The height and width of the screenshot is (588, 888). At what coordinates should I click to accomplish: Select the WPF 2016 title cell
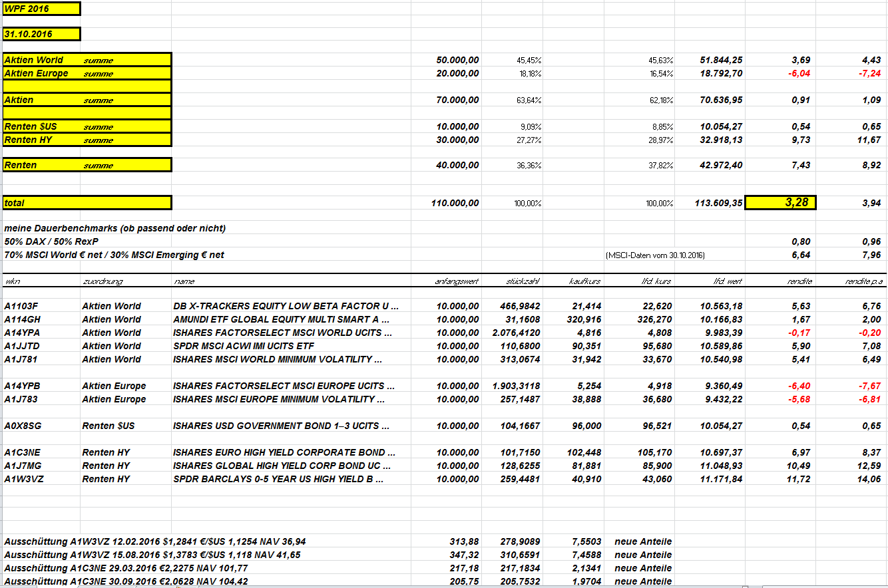point(41,9)
